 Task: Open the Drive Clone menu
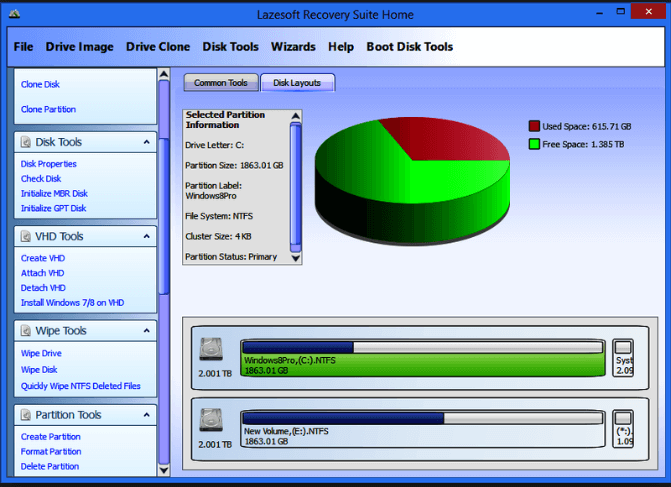[x=158, y=47]
